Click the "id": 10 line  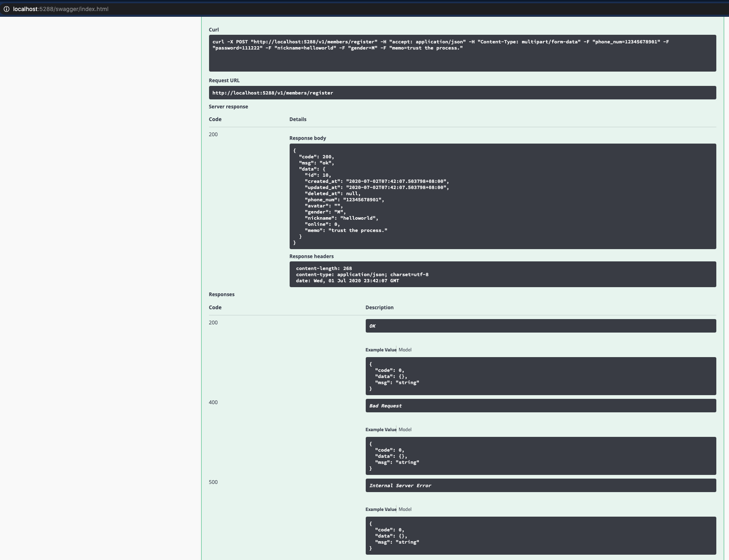tap(318, 175)
